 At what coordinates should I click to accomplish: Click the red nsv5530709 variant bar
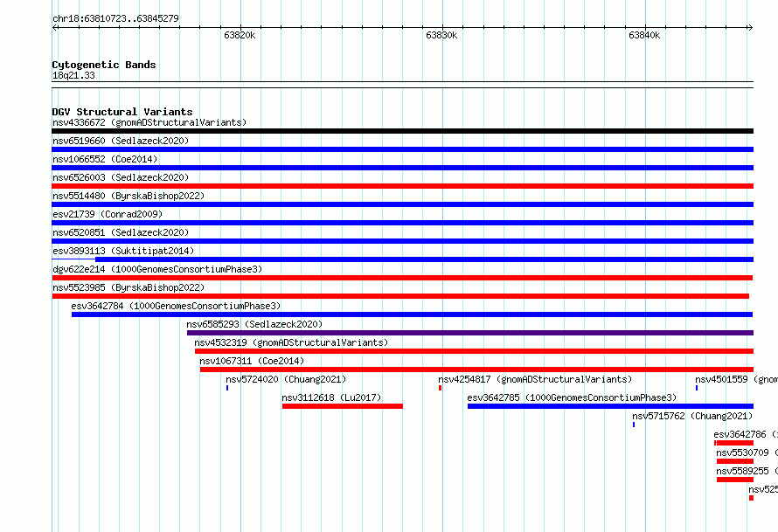735,461
